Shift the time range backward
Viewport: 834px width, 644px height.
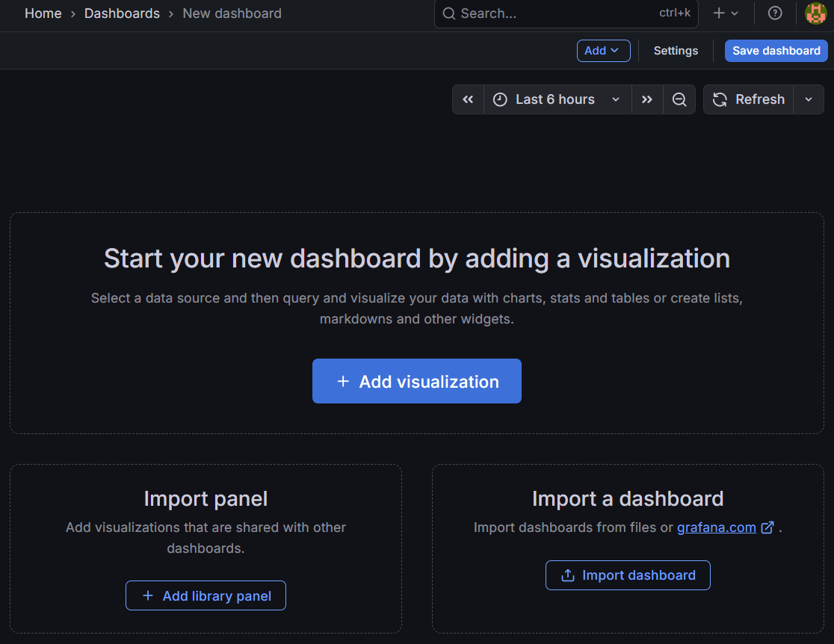pyautogui.click(x=468, y=99)
